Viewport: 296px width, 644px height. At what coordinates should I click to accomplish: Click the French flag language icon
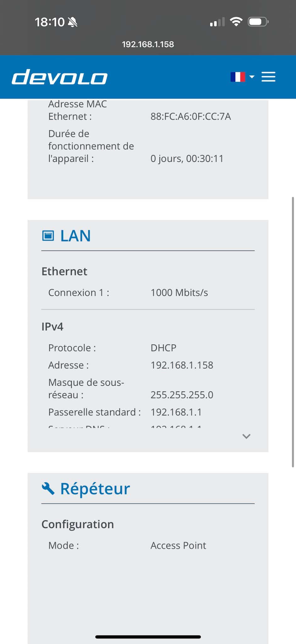tap(237, 77)
